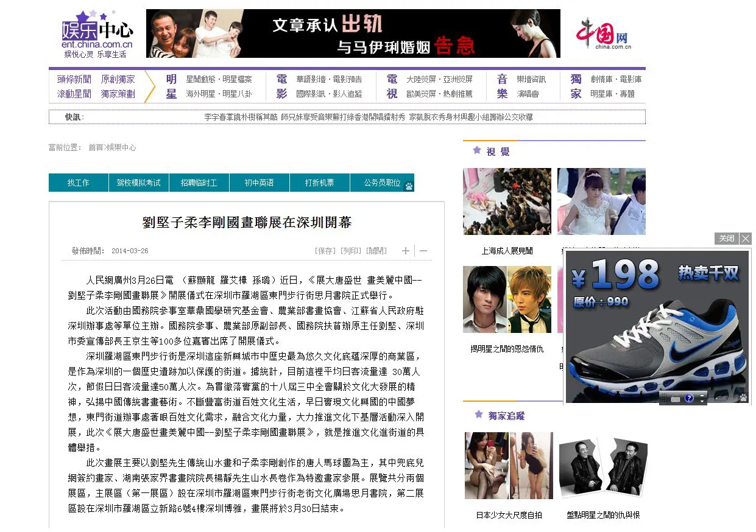Image resolution: width=756 pixels, height=532 pixels.
Task: Go to 娛樂中心 in the breadcrumb
Action: (x=121, y=147)
